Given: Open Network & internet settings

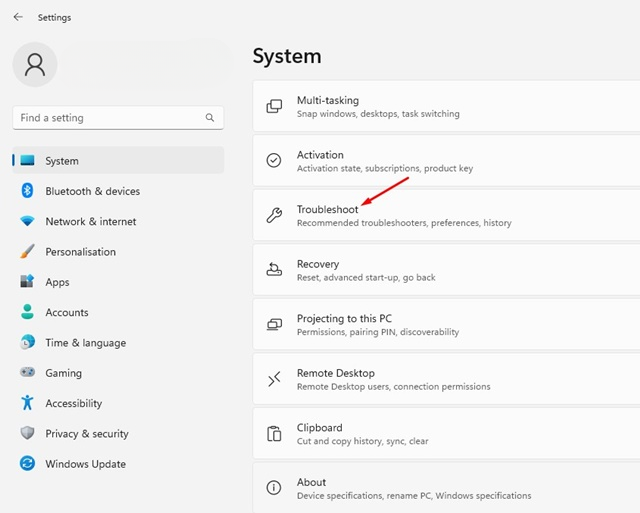Looking at the screenshot, I should click(x=118, y=221).
